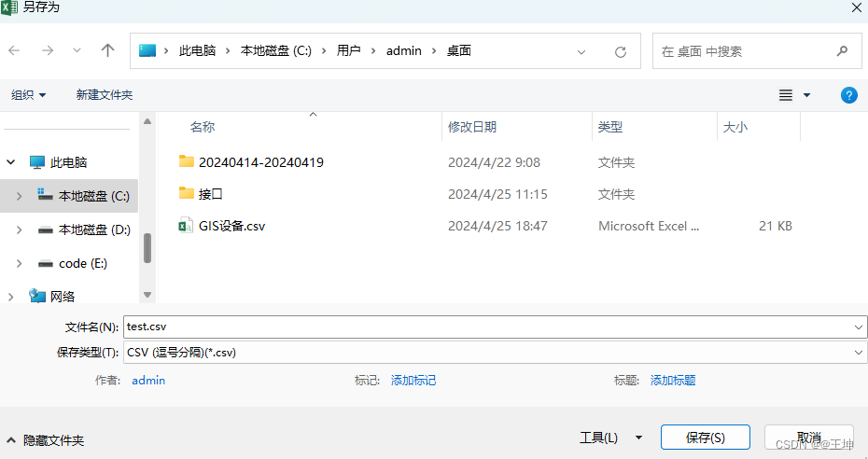Click 添加标题 link

click(x=673, y=381)
